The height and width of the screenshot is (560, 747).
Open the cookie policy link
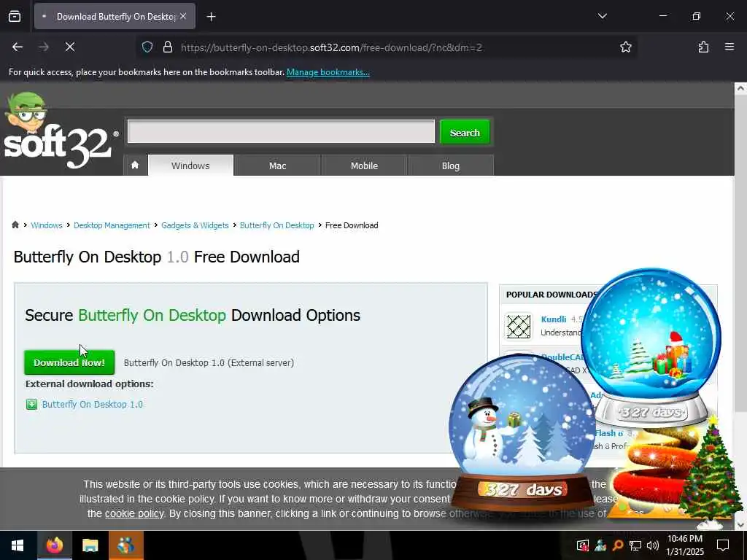pyautogui.click(x=134, y=513)
